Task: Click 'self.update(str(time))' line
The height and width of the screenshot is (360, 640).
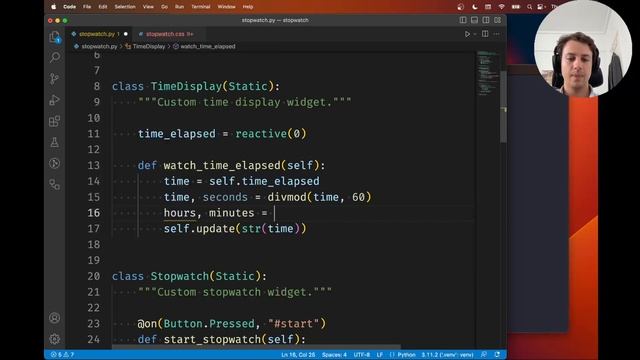Action: (x=235, y=229)
